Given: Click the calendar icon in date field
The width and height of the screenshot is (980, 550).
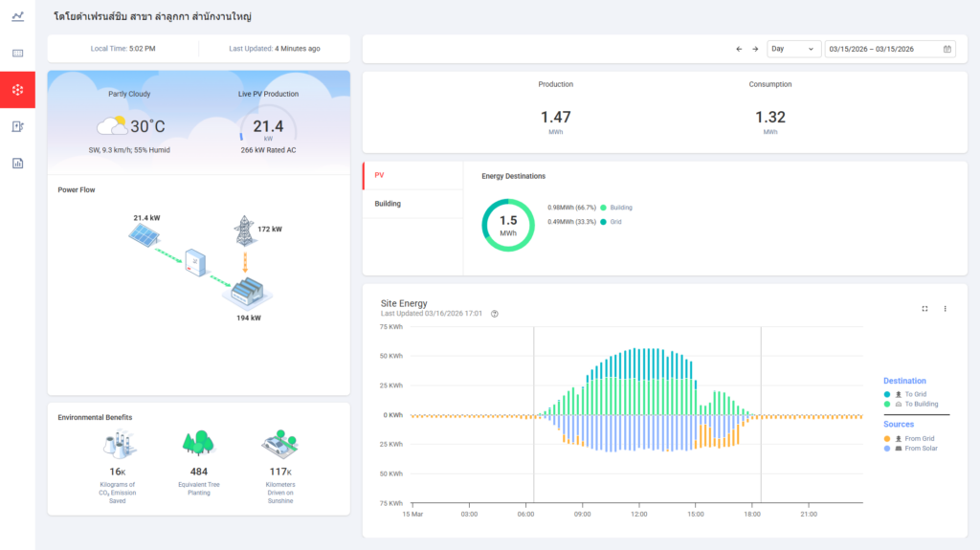Looking at the screenshot, I should pos(947,49).
